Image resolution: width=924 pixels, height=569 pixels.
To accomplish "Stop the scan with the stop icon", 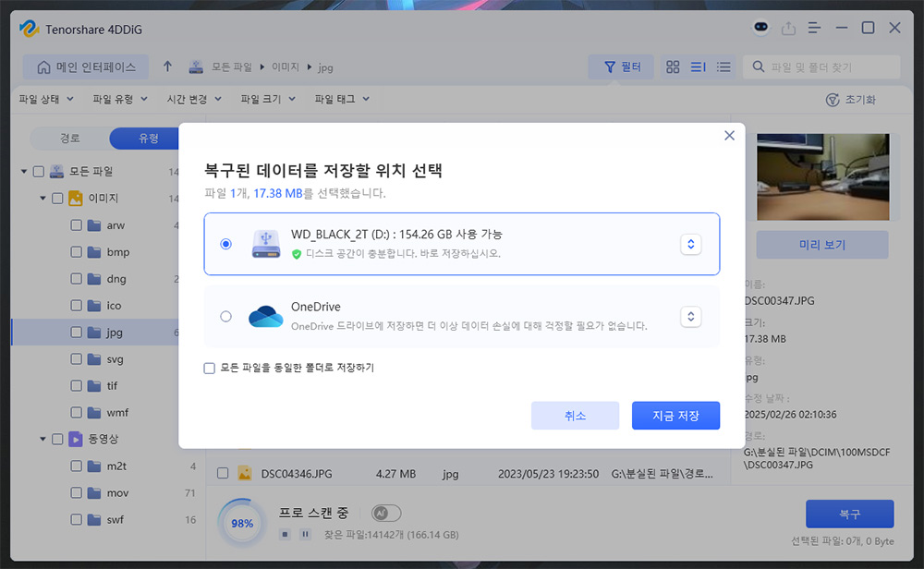I will coord(286,534).
